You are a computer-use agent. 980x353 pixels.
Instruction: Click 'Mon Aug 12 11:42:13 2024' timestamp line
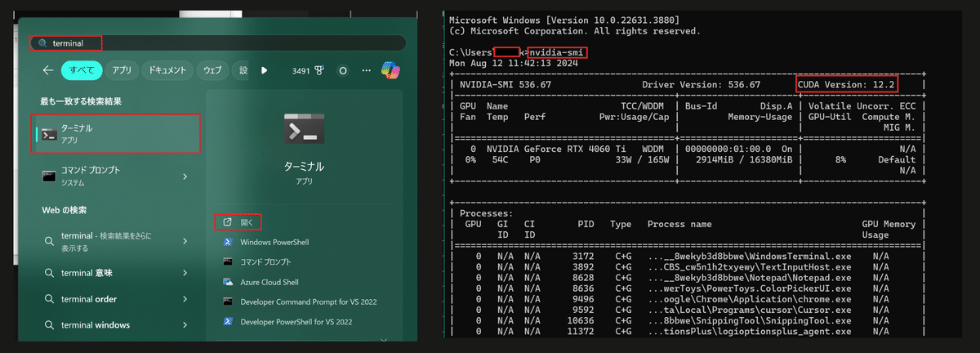coord(514,63)
